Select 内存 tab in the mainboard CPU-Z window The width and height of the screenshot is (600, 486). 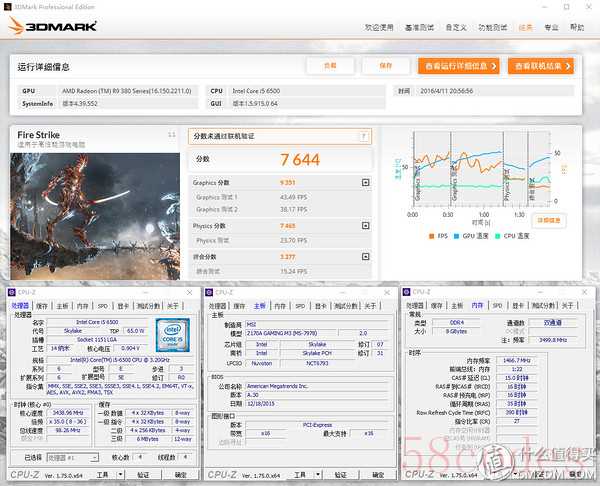tap(280, 306)
